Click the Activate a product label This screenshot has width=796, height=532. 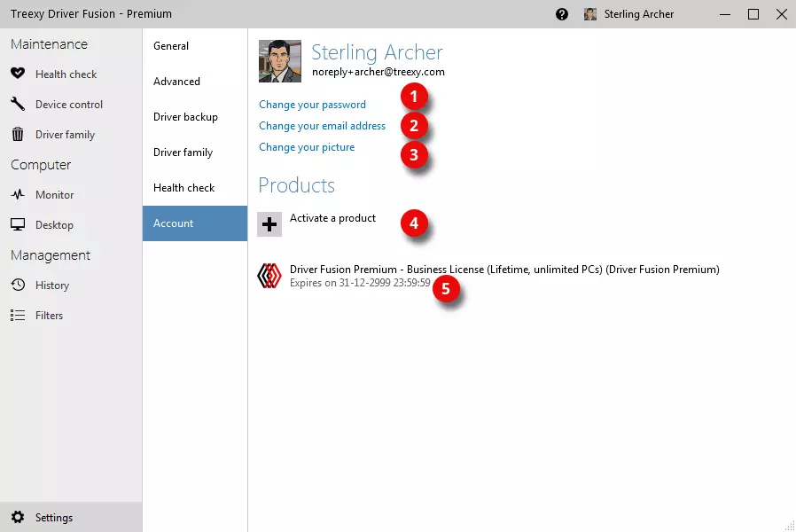[x=332, y=218]
